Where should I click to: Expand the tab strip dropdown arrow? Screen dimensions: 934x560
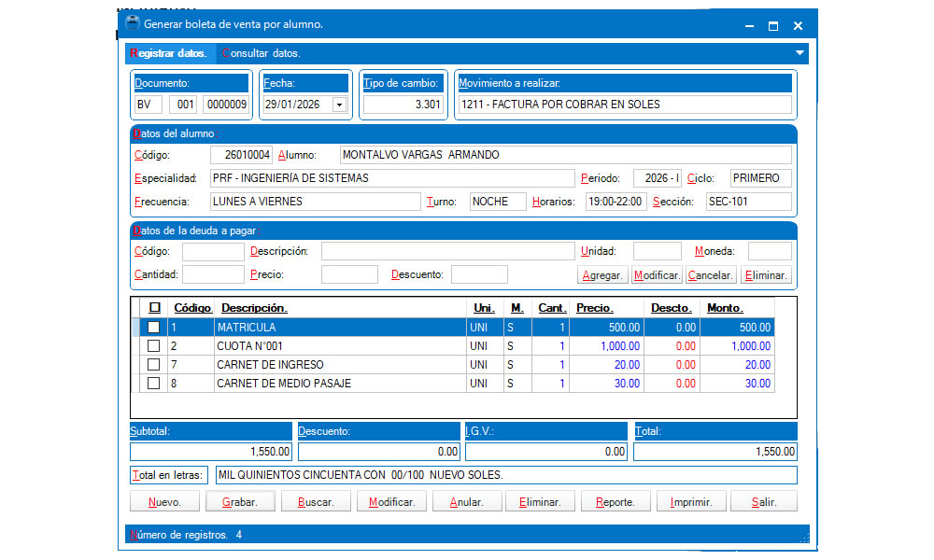800,53
